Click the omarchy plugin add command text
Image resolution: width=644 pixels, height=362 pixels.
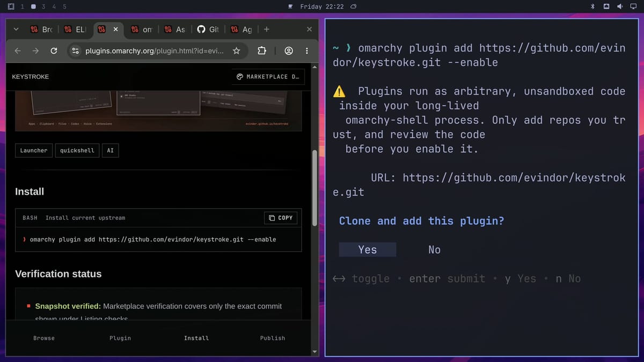click(x=153, y=239)
